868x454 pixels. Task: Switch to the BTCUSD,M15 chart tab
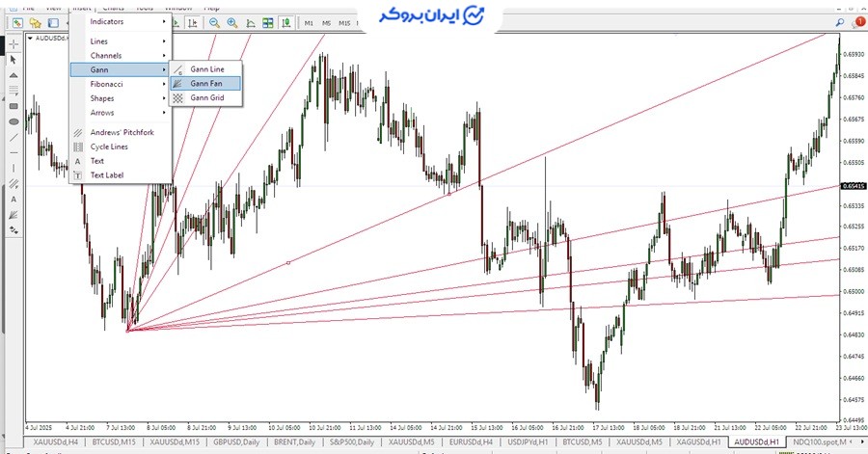pyautogui.click(x=114, y=442)
